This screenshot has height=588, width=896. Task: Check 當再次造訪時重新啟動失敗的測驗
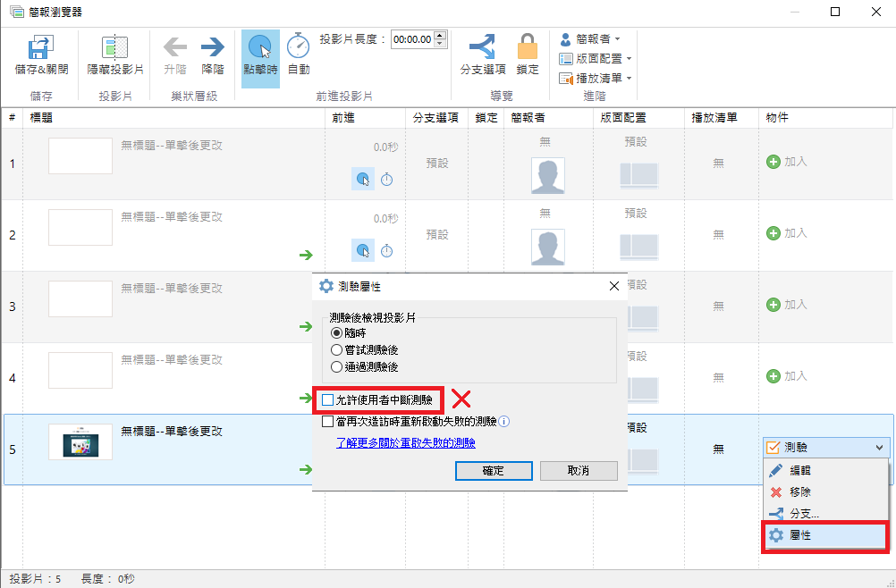tap(327, 422)
